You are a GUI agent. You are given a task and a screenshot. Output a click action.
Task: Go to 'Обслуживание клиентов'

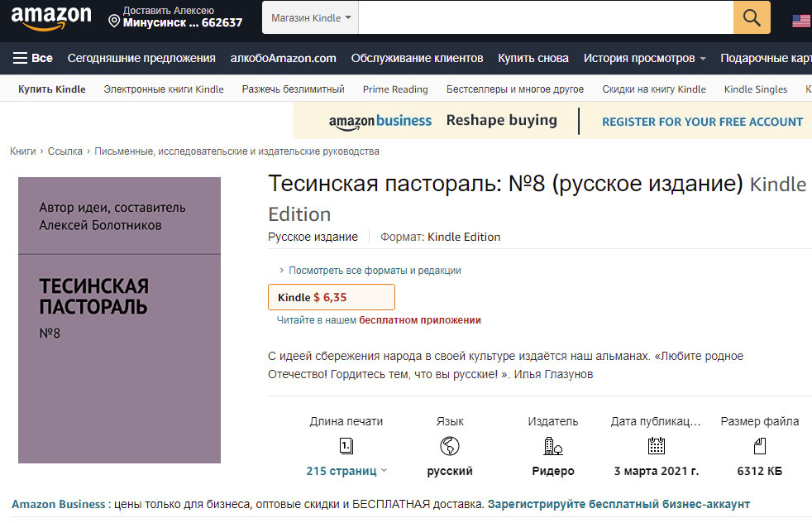(417, 58)
